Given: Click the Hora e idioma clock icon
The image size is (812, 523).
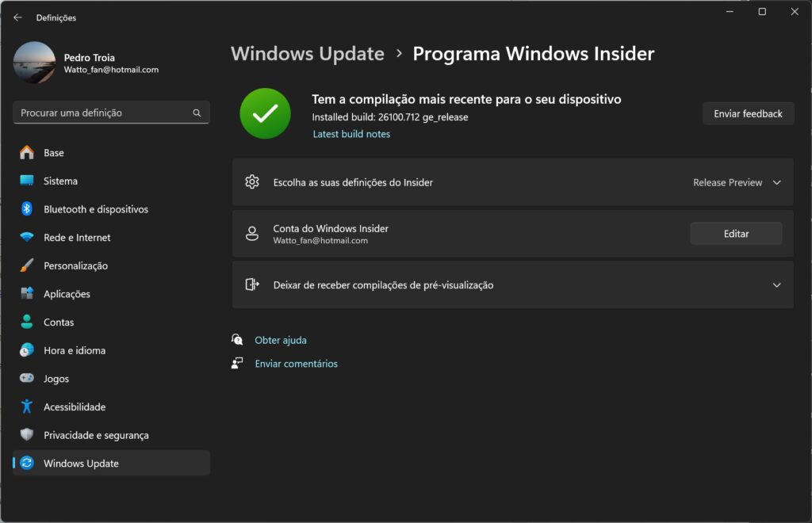Looking at the screenshot, I should tap(29, 350).
